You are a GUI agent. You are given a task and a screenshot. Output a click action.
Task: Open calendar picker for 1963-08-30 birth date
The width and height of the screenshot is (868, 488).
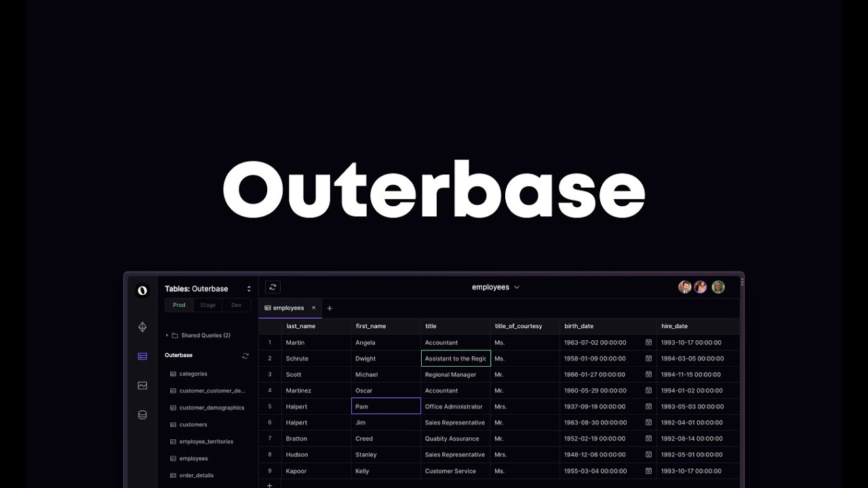point(648,422)
